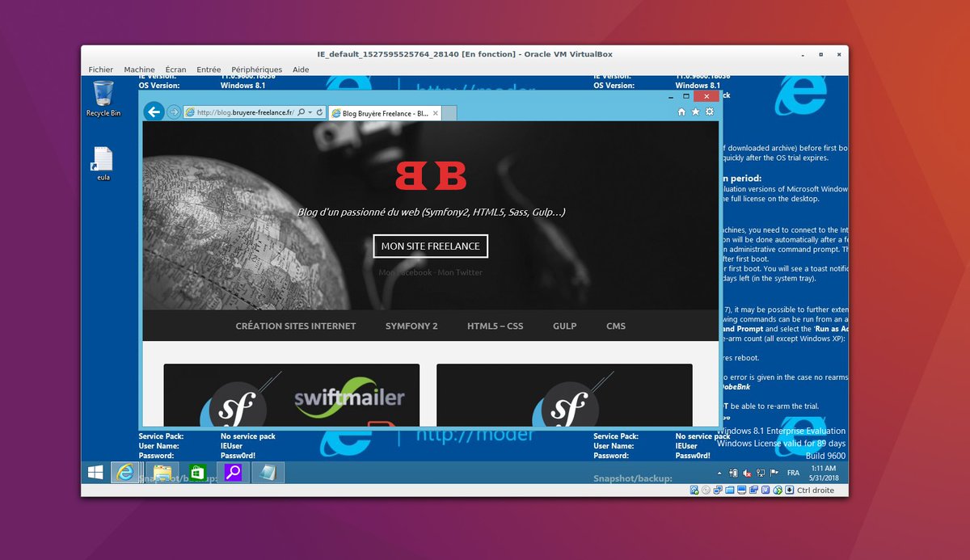Click the Internet Explorer back arrow button
The image size is (970, 560).
154,112
